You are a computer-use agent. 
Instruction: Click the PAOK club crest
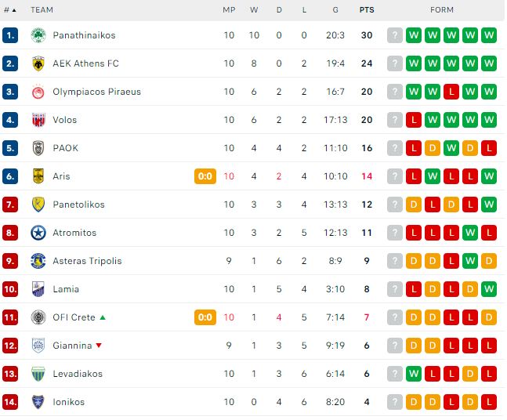click(38, 148)
